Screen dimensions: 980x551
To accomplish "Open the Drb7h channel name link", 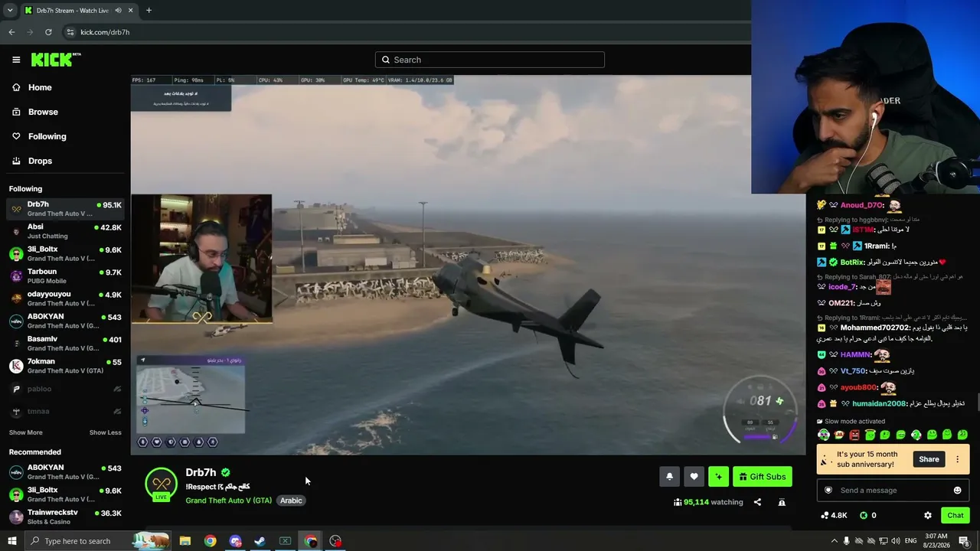I will point(201,472).
